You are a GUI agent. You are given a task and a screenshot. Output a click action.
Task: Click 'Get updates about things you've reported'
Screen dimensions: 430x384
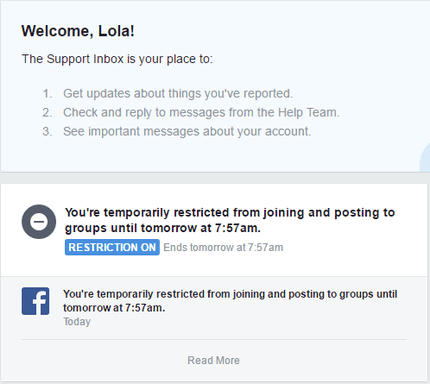(178, 93)
